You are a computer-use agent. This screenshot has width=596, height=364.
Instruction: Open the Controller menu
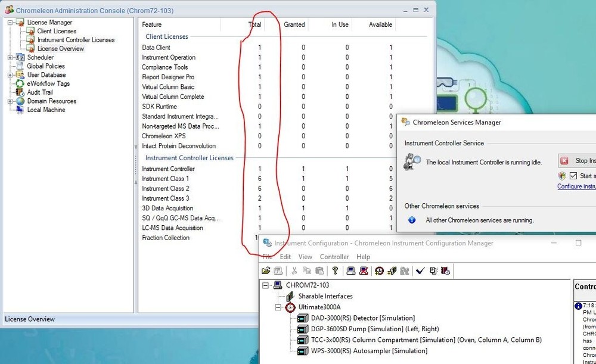(334, 257)
